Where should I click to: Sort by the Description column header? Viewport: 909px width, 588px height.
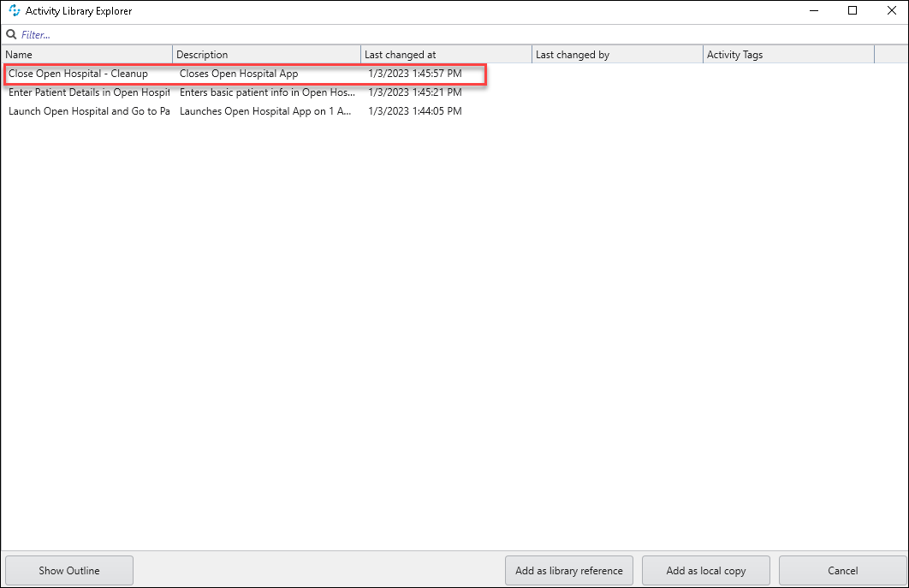(x=266, y=55)
